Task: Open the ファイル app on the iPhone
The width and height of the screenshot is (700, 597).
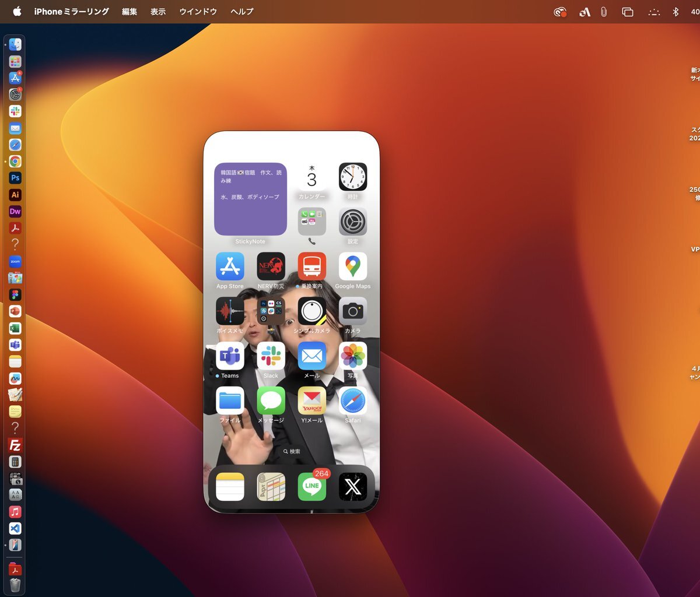Action: 230,401
